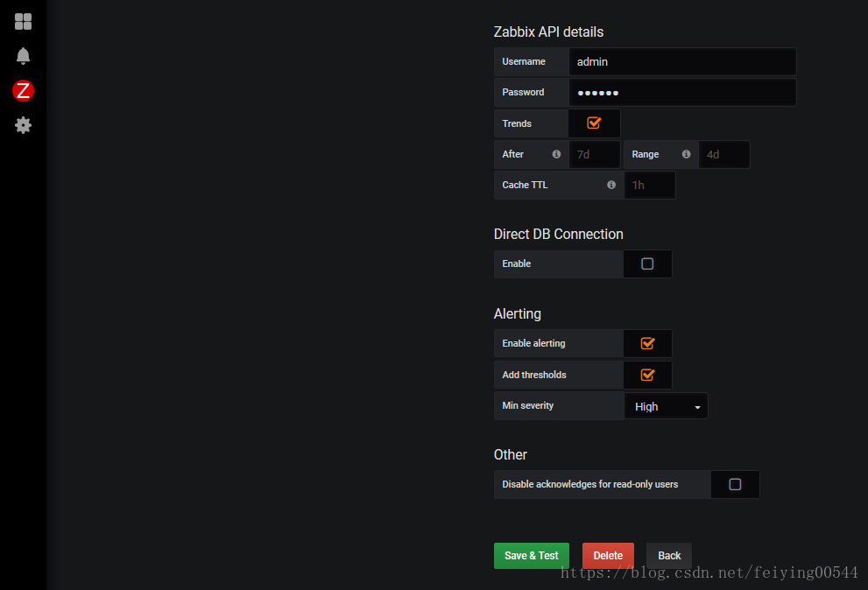Image resolution: width=868 pixels, height=590 pixels.
Task: Click the Trends label
Action: coord(517,123)
